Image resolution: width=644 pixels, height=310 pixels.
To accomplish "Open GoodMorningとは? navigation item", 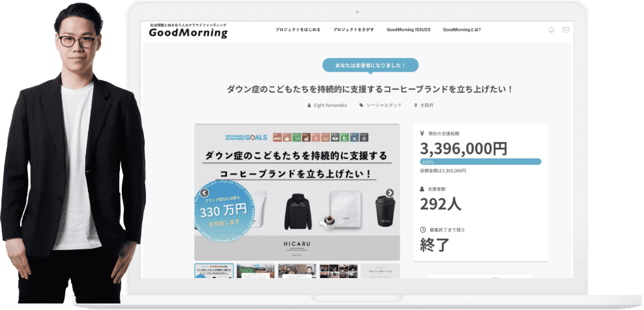I will pos(462,29).
